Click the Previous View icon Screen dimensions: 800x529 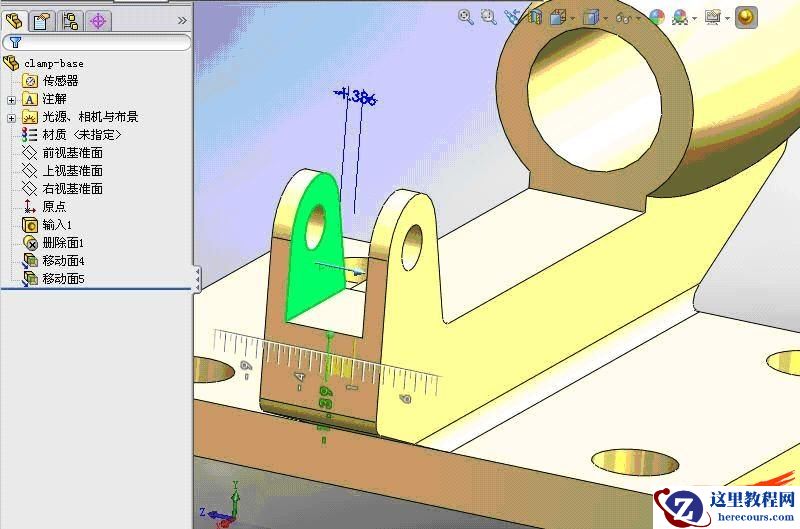pyautogui.click(x=512, y=17)
